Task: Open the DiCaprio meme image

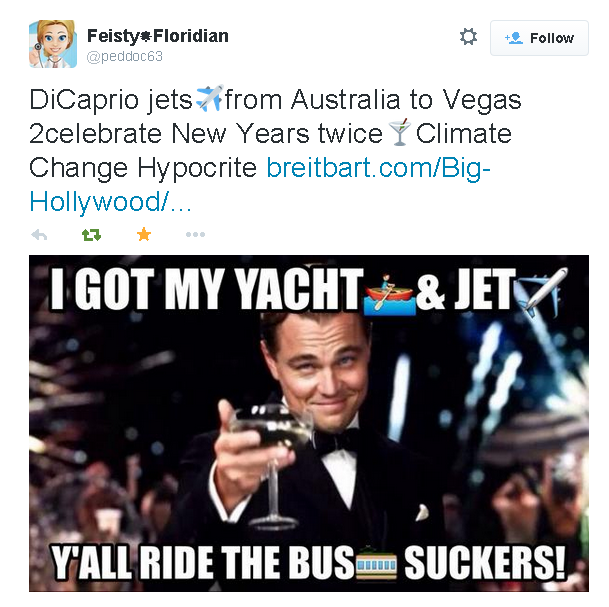Action: point(309,423)
